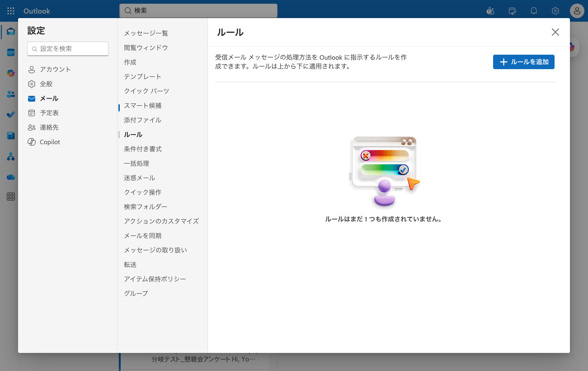Open more apps icon in rail
This screenshot has width=588, height=371.
(x=11, y=197)
